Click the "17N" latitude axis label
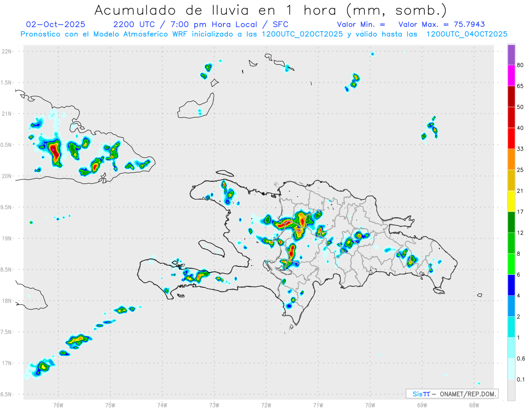This screenshot has height=411, width=532. (x=7, y=363)
